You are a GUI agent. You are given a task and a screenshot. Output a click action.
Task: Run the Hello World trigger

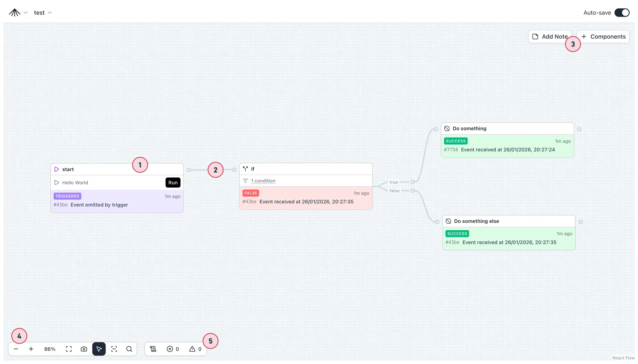click(173, 182)
